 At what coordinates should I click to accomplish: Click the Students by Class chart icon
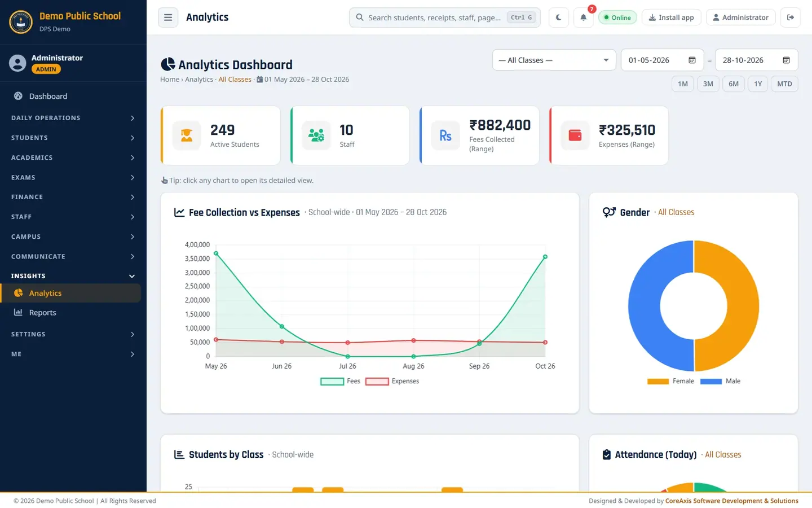coord(179,454)
